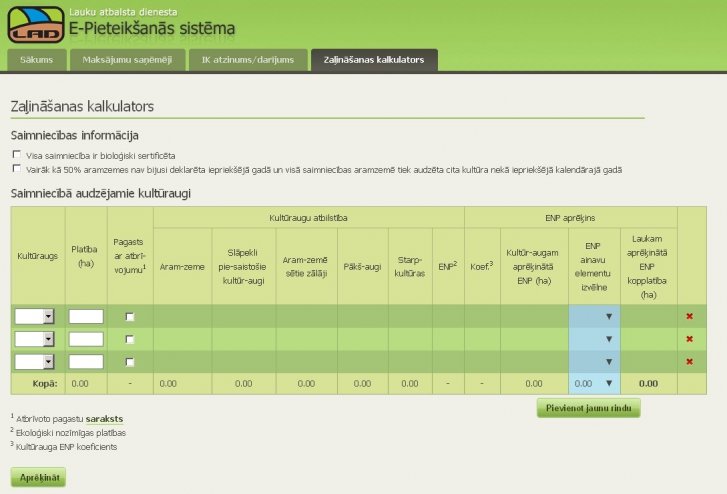
Task: Open Kultūraugs dropdown in first row
Action: click(34, 316)
